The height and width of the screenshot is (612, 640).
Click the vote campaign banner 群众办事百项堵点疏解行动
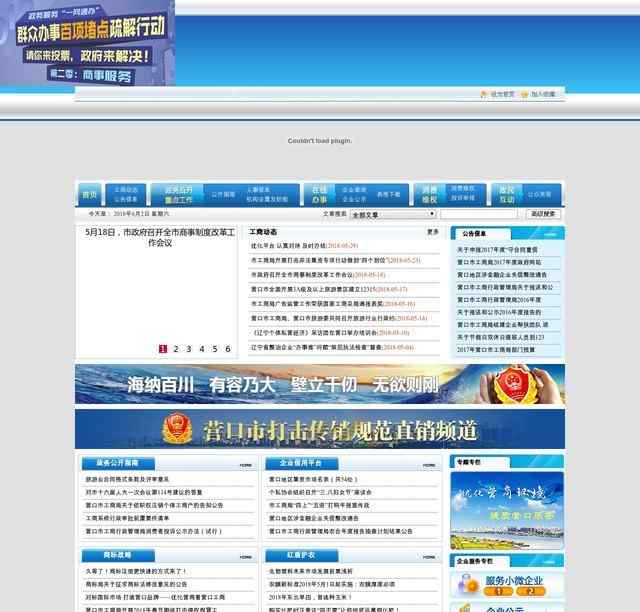[88, 43]
